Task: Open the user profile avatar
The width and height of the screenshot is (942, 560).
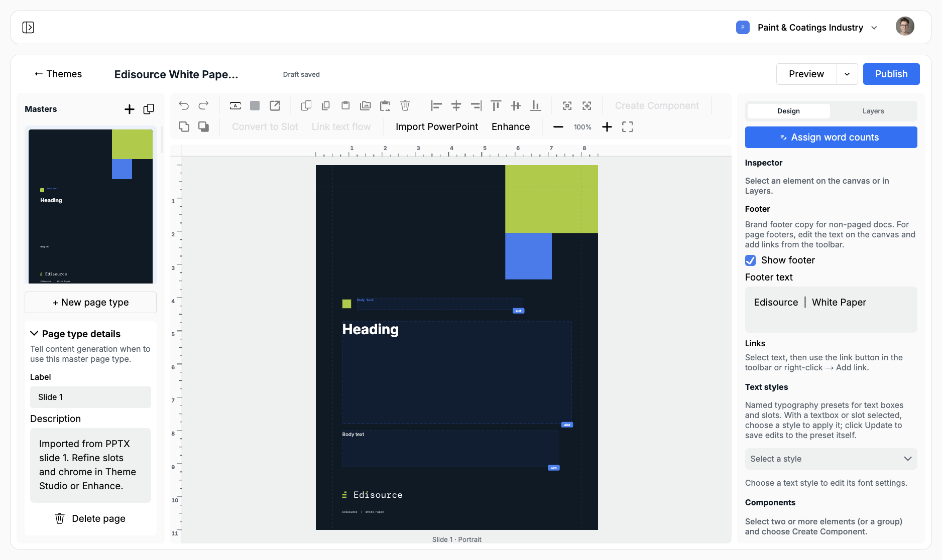Action: (905, 27)
